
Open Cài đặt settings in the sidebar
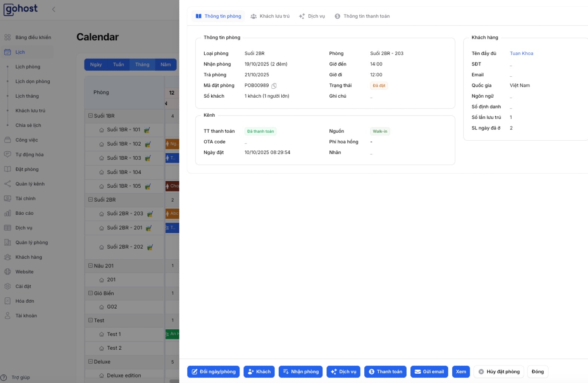(x=23, y=287)
